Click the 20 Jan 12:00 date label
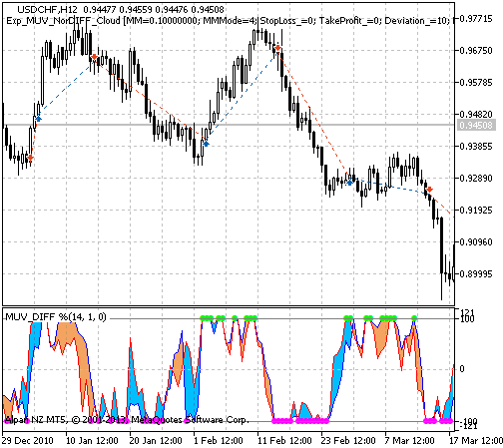 coord(156,441)
